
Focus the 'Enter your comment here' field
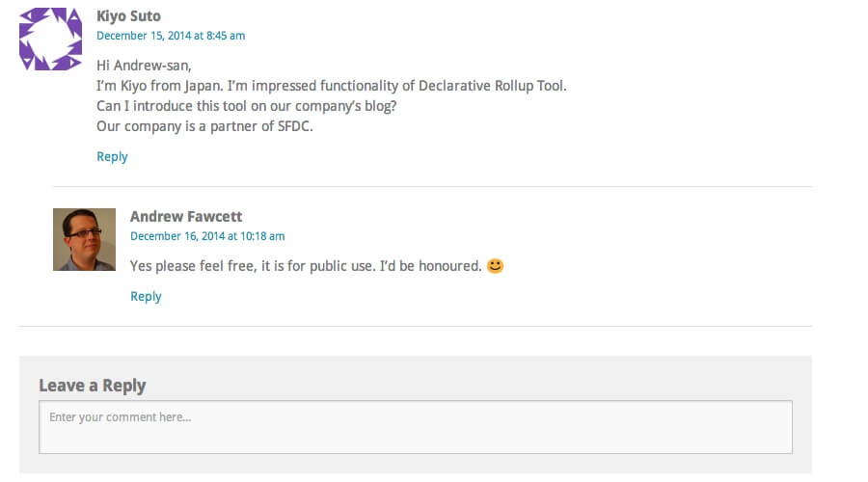415,427
